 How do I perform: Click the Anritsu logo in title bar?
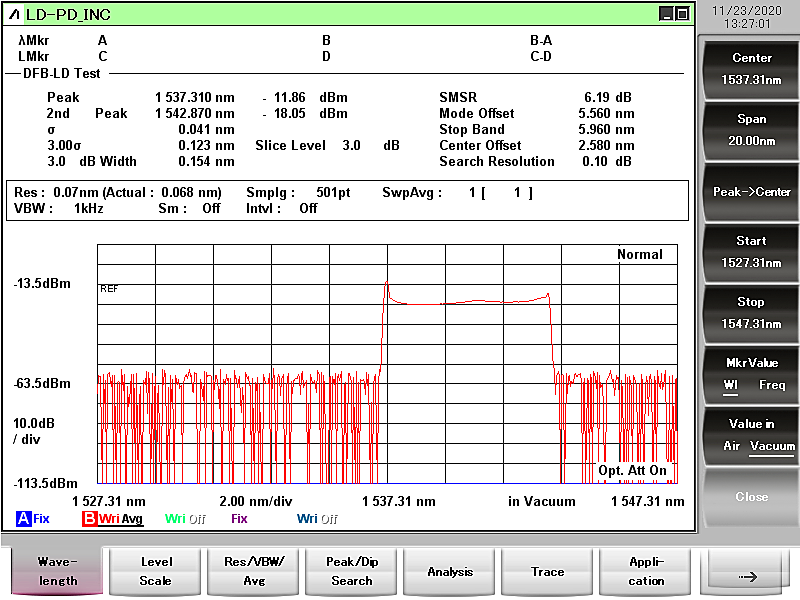13,14
